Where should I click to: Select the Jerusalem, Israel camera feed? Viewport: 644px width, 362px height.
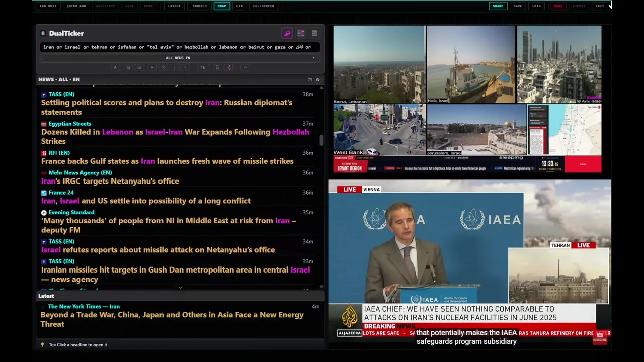[476, 130]
